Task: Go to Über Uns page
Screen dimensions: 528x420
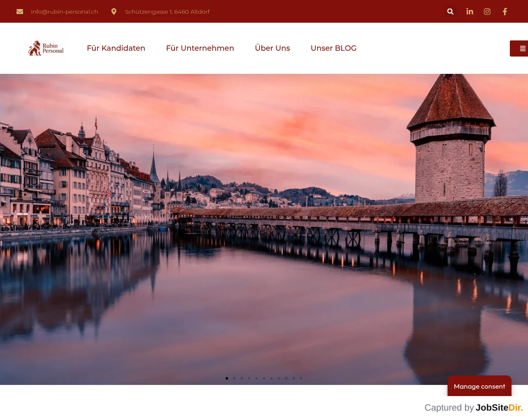Action: (272, 48)
